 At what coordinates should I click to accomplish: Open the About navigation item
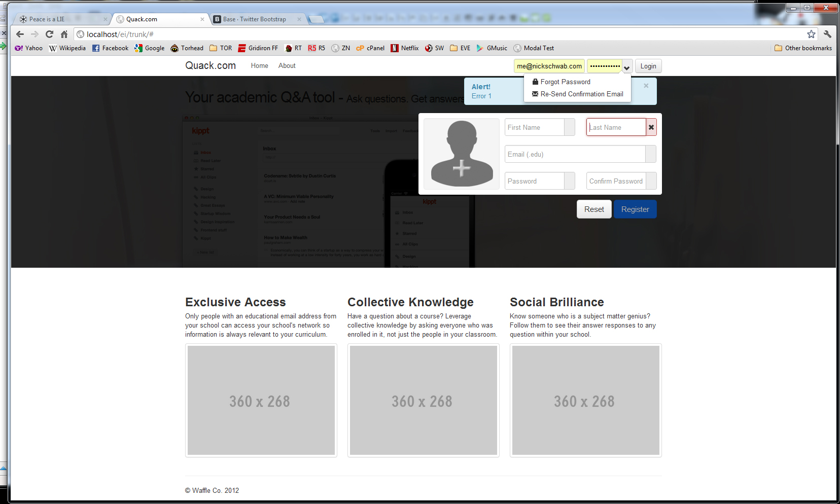click(x=287, y=66)
